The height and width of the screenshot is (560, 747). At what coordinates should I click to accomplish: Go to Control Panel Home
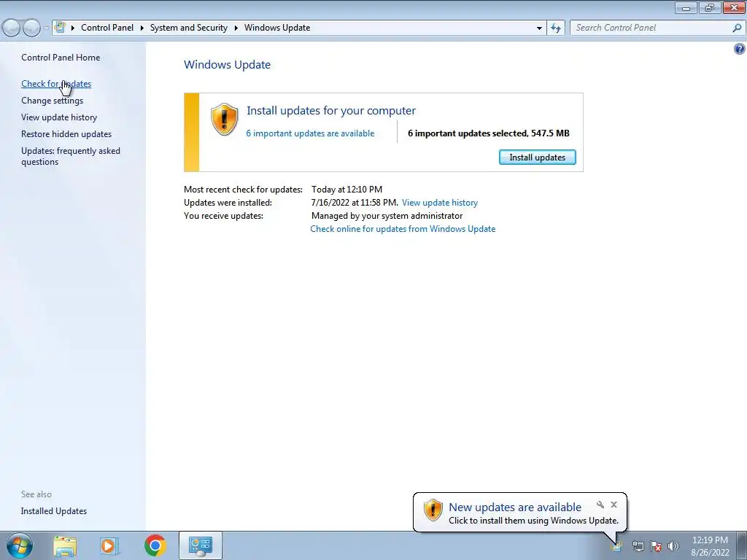coord(61,58)
